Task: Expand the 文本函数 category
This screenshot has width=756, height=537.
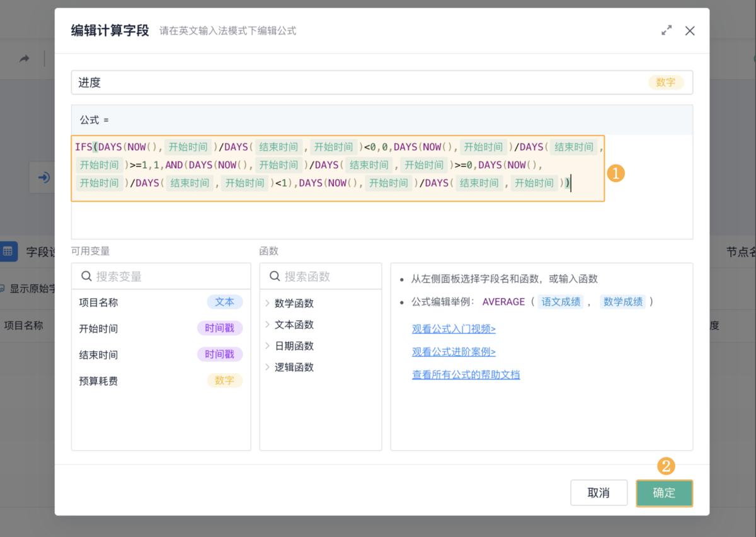Action: pyautogui.click(x=294, y=325)
